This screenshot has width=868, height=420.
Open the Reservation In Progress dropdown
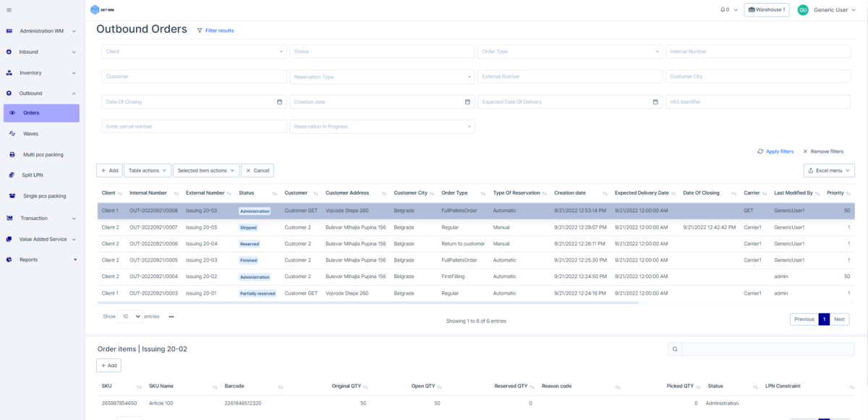pyautogui.click(x=471, y=126)
